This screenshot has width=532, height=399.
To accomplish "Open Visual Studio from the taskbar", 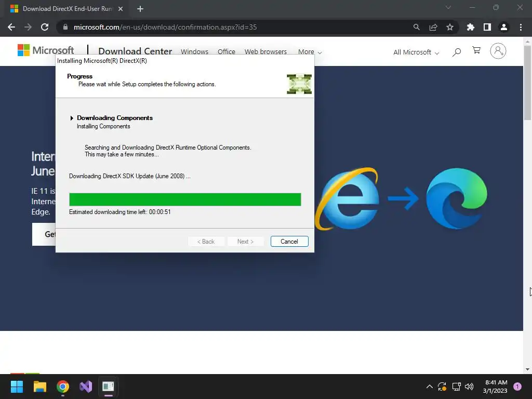I will (86, 387).
